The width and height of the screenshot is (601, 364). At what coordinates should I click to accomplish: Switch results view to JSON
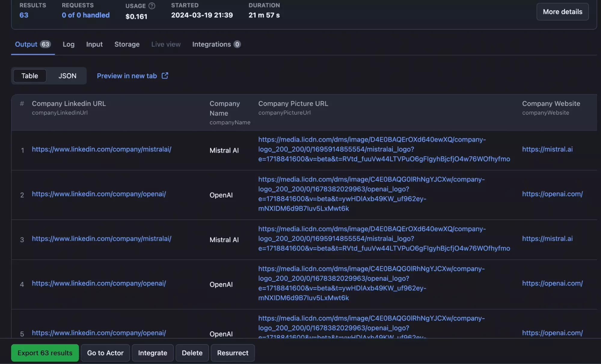click(x=67, y=76)
